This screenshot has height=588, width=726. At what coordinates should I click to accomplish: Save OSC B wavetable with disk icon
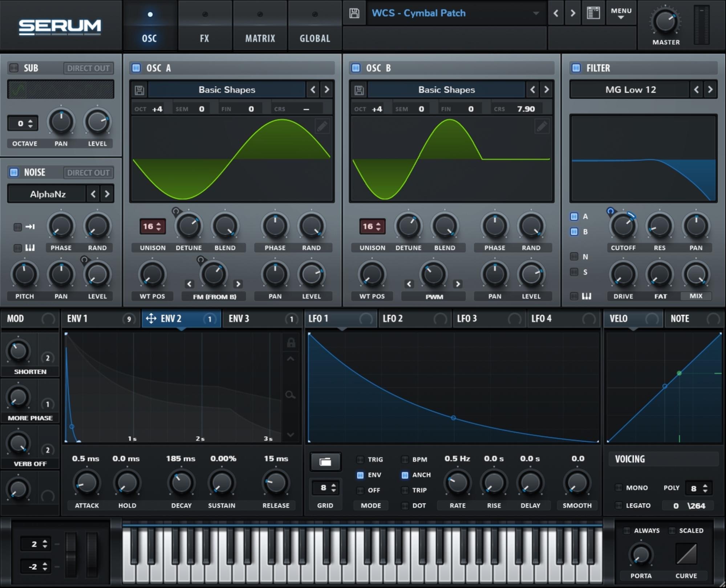click(359, 90)
